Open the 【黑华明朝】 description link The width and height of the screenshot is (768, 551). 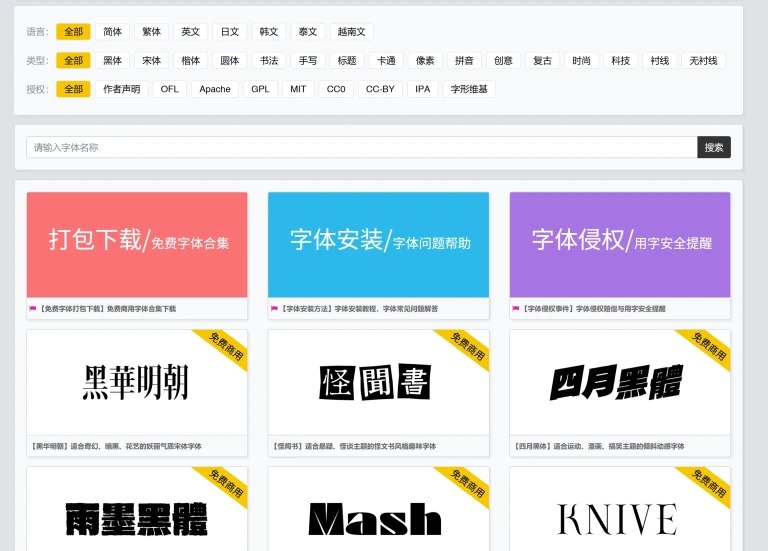116,446
